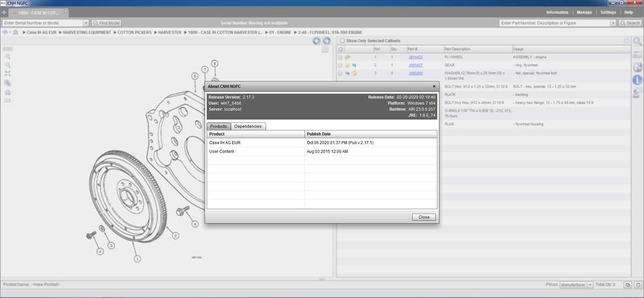Add a new tab with plus icon
Image resolution: width=644 pixels, height=298 pixels.
(x=4, y=13)
